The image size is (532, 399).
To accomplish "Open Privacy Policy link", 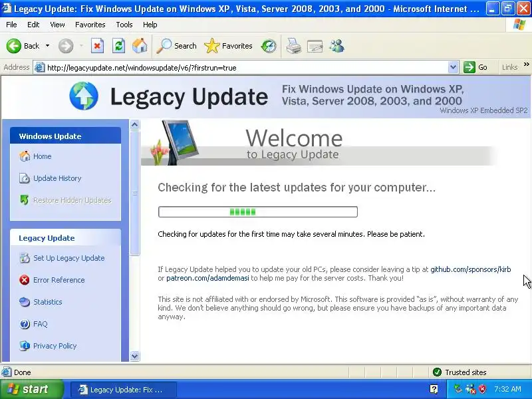I will (55, 346).
